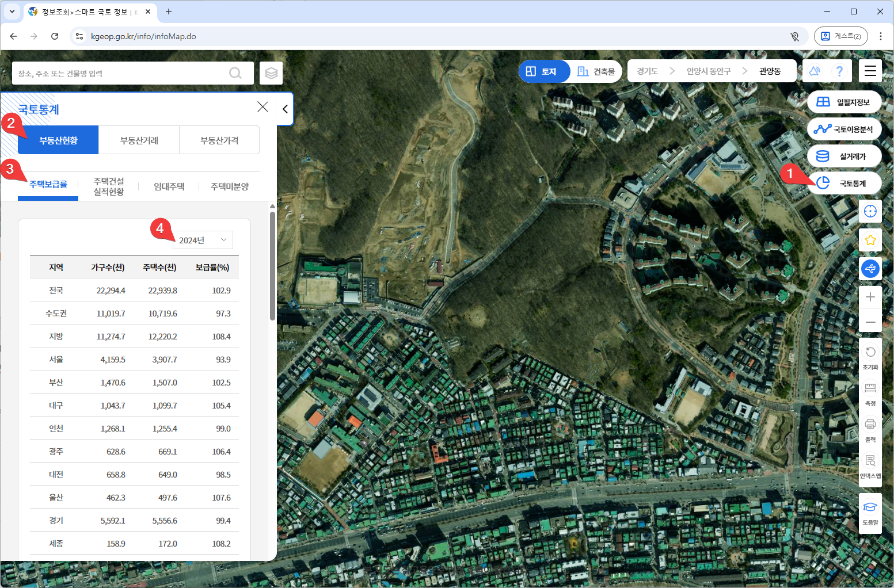Select the measure (측정) tool
This screenshot has height=588, width=894.
(870, 393)
